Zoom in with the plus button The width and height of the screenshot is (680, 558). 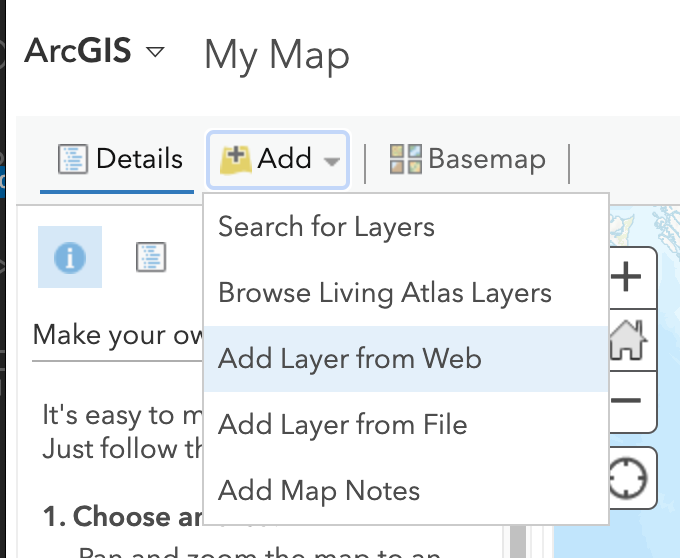pos(632,277)
